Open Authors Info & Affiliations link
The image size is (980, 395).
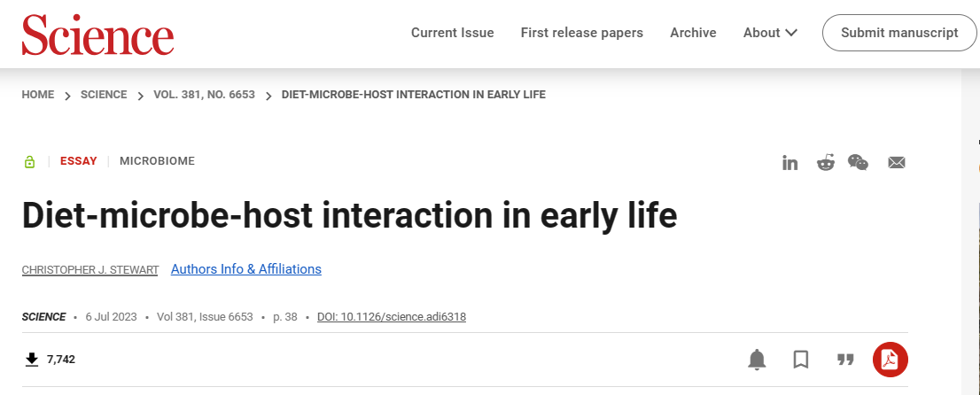(246, 269)
